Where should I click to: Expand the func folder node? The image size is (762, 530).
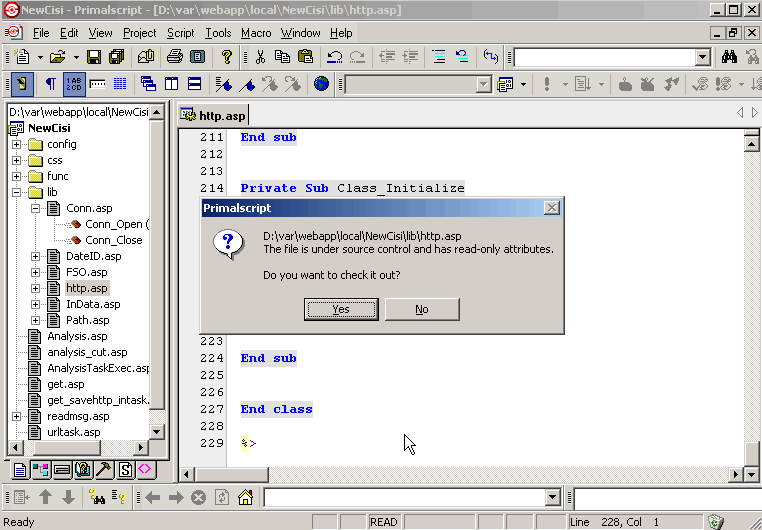tap(17, 176)
